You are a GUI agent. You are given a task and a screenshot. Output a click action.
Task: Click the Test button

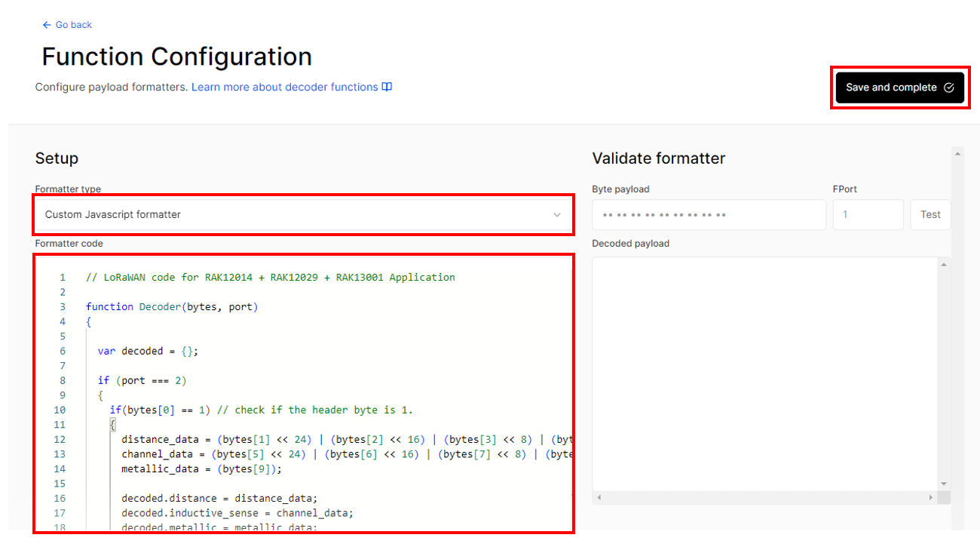930,214
